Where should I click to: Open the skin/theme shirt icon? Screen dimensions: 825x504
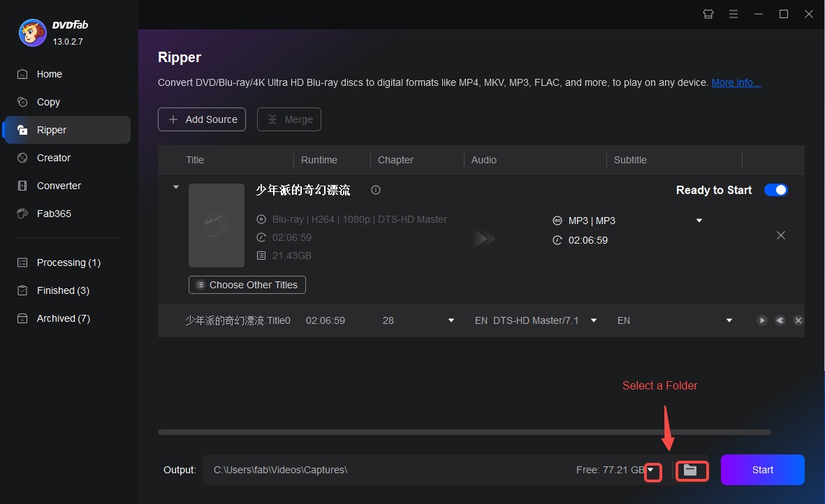(708, 14)
